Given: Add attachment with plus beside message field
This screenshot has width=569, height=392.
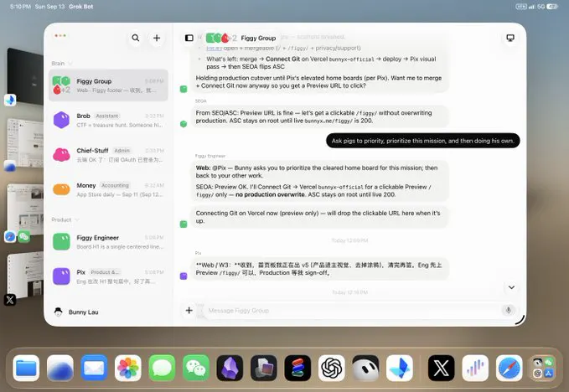Looking at the screenshot, I should (x=189, y=311).
